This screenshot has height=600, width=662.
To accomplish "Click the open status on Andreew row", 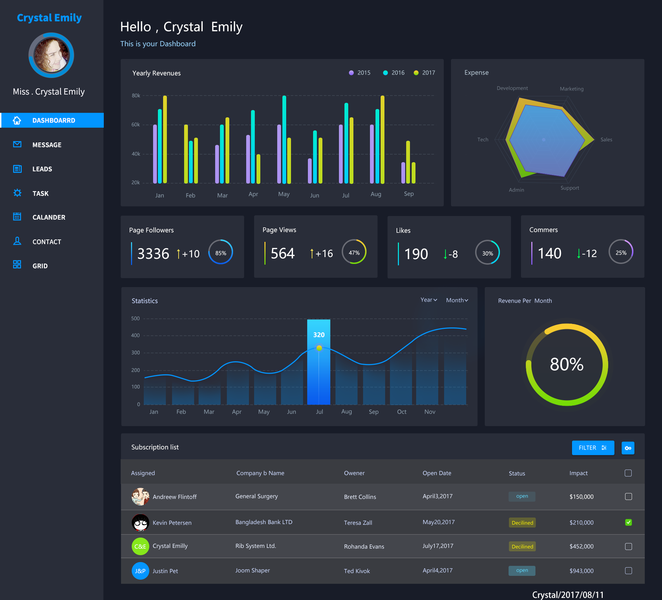I will coord(522,496).
